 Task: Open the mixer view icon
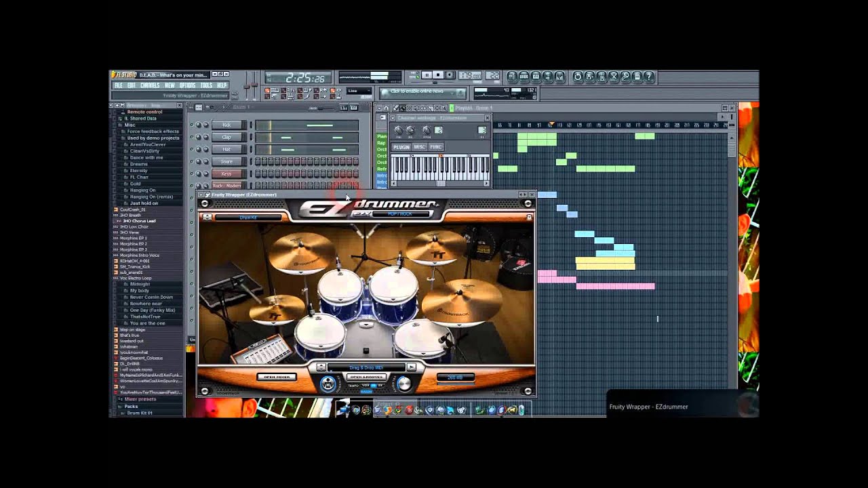point(559,77)
